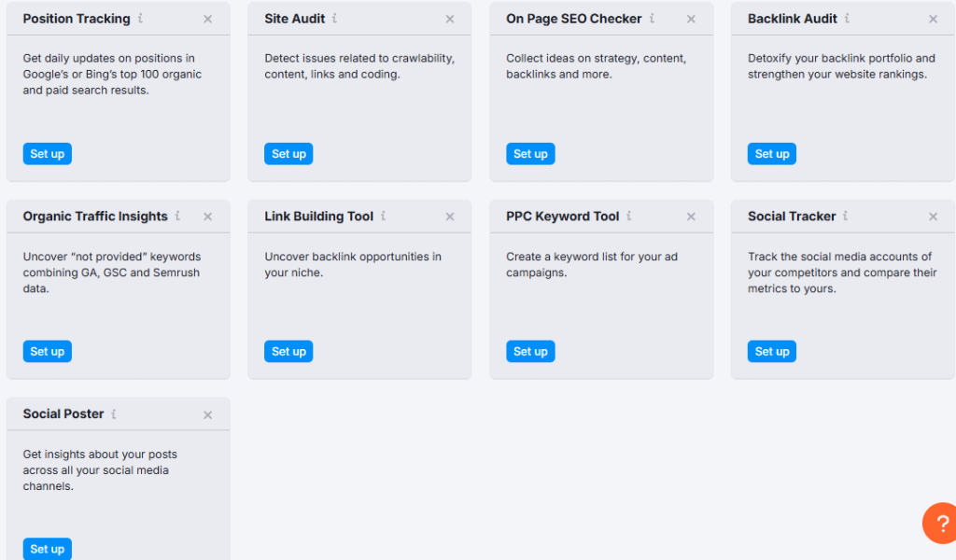This screenshot has height=560, width=956.
Task: Open the Social Poster info icon
Action: [x=113, y=413]
